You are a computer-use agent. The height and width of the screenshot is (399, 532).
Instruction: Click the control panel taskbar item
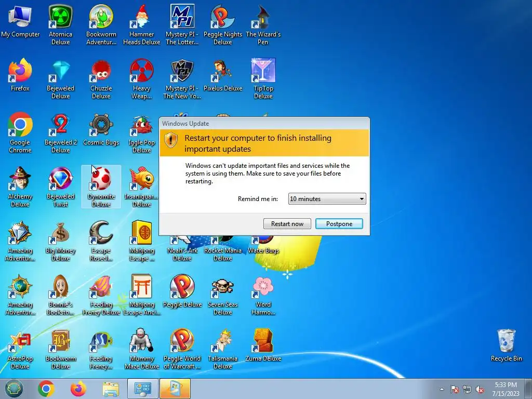pyautogui.click(x=143, y=389)
